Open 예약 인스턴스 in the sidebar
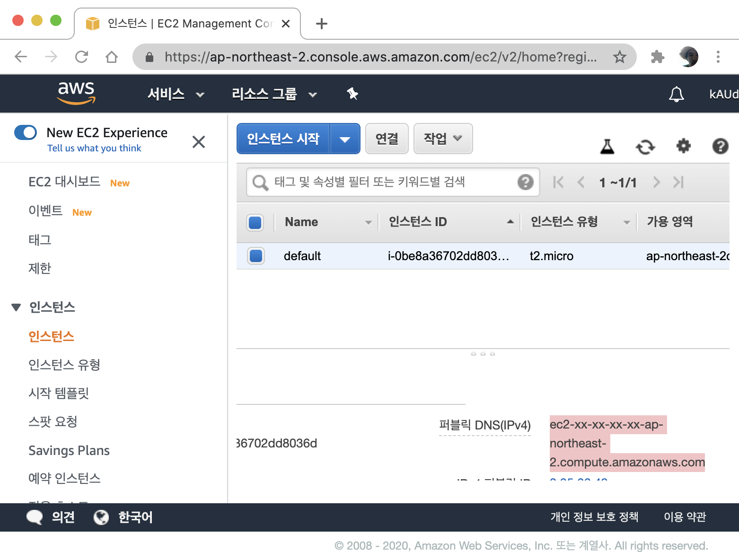739x560 pixels. [64, 478]
